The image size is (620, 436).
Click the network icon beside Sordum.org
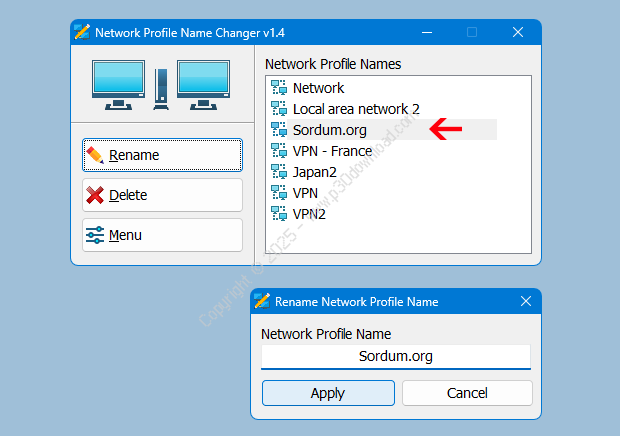[x=279, y=130]
